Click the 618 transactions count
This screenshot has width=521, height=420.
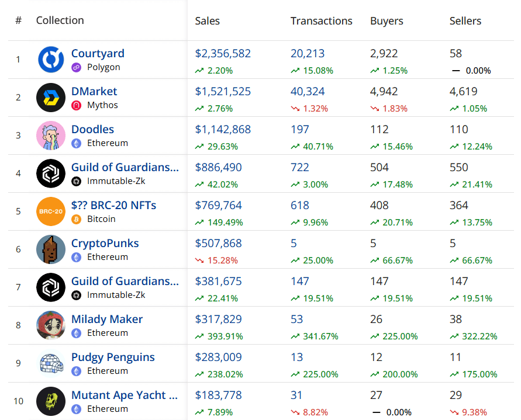tap(300, 205)
